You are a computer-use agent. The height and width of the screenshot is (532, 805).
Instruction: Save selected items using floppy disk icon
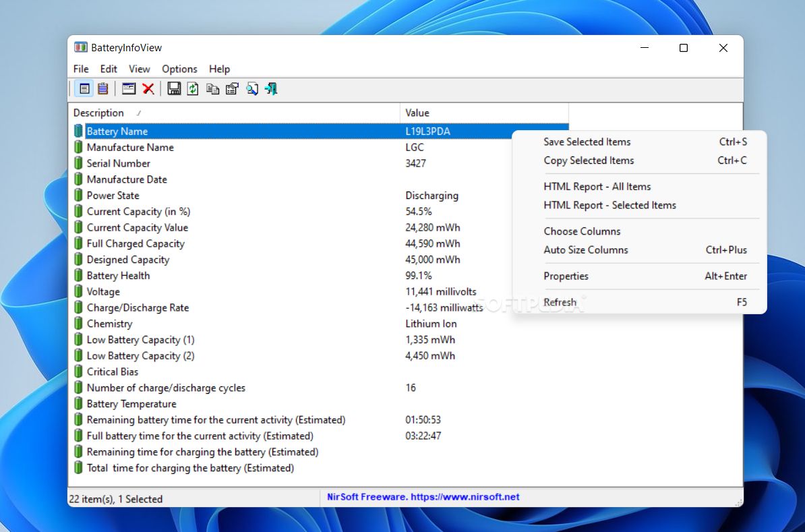tap(174, 88)
